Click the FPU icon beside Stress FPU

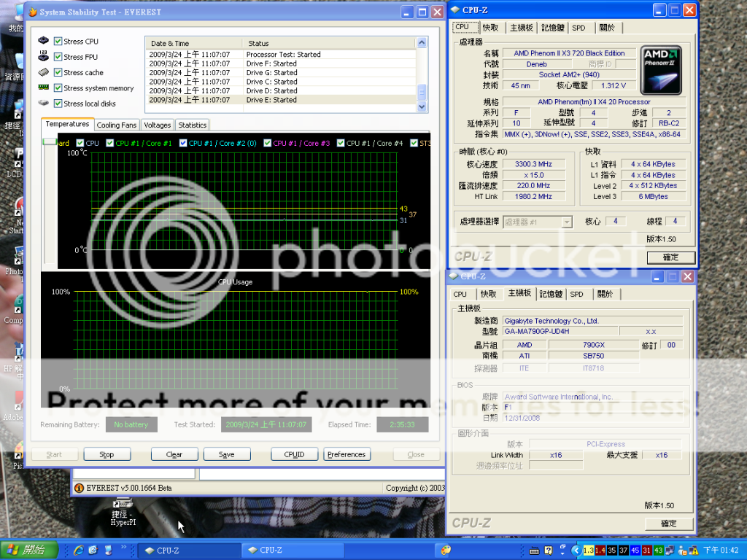pos(44,57)
